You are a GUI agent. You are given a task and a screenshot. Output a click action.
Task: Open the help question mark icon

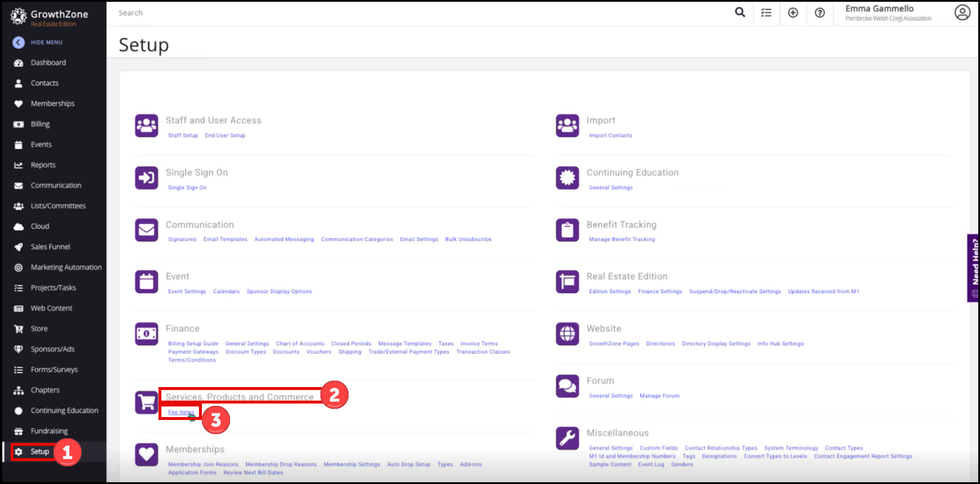click(x=820, y=12)
